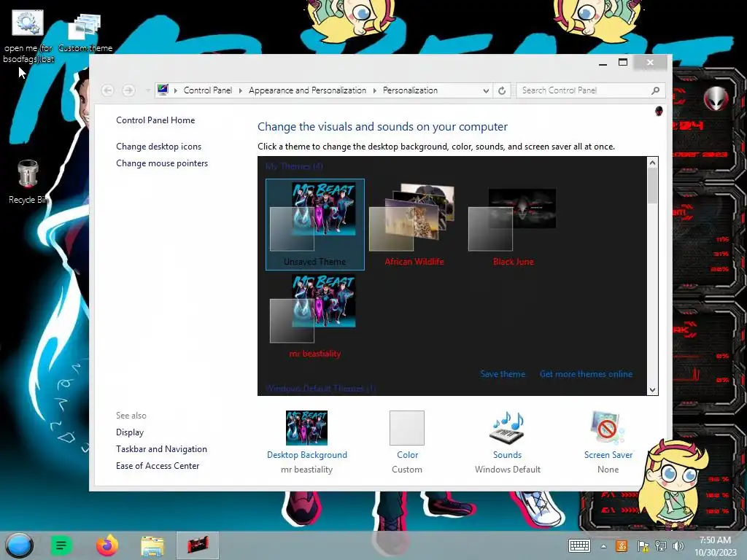This screenshot has width=747, height=560.
Task: Open File Explorer from the taskbar
Action: [x=152, y=545]
